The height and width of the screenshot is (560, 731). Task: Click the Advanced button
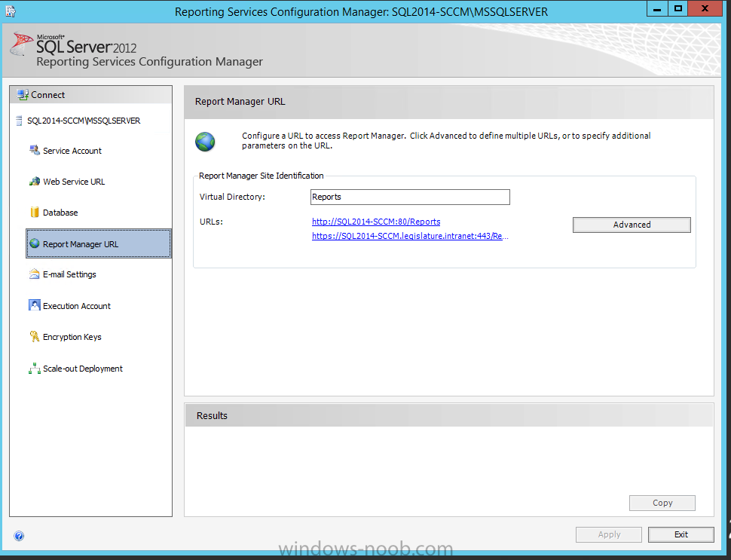click(632, 225)
